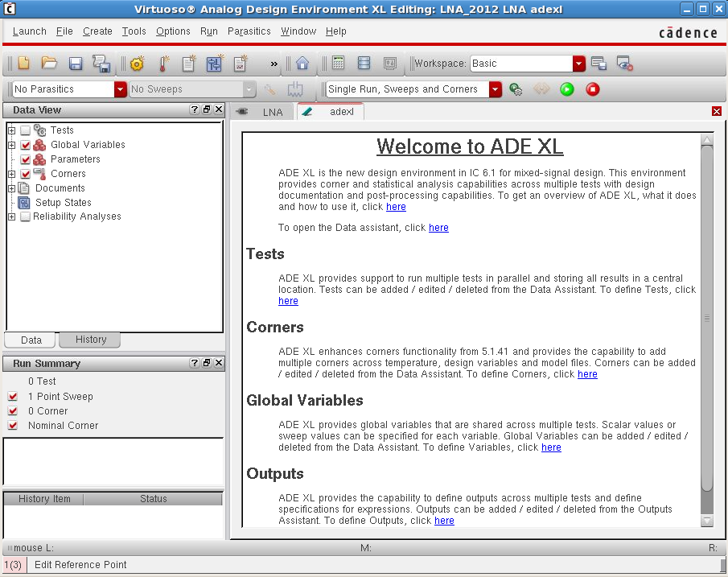Toggle the 1 Point Sweep checkbox
Image resolution: width=728 pixels, height=577 pixels.
[x=13, y=397]
